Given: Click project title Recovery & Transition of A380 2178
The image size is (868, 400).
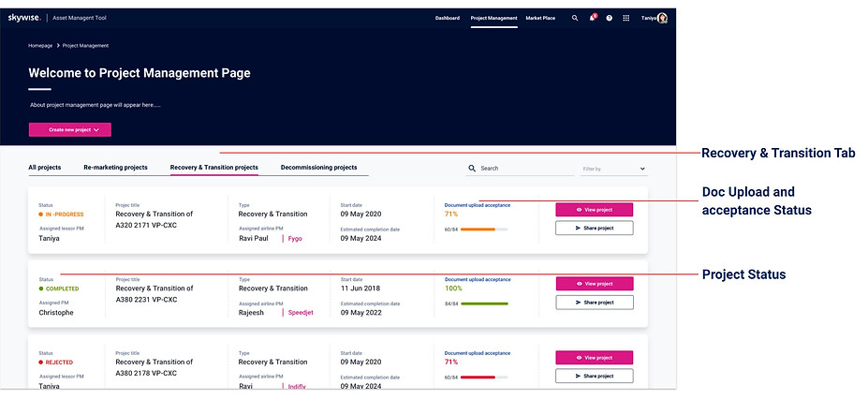Looking at the screenshot, I should [x=154, y=367].
